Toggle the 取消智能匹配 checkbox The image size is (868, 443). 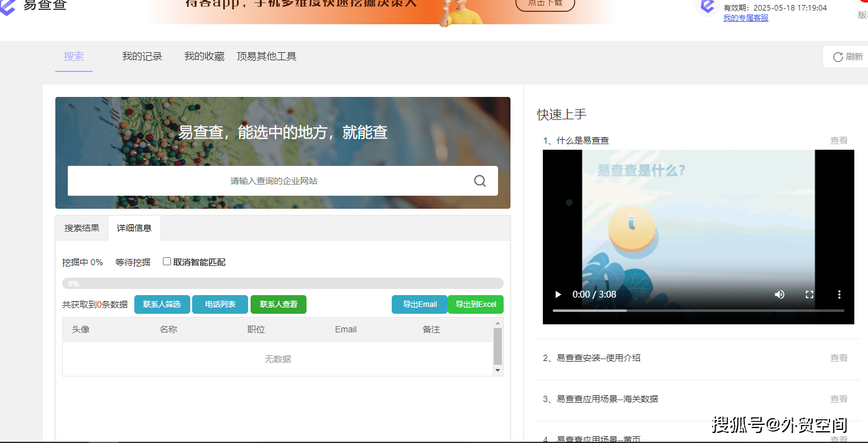[x=167, y=262]
